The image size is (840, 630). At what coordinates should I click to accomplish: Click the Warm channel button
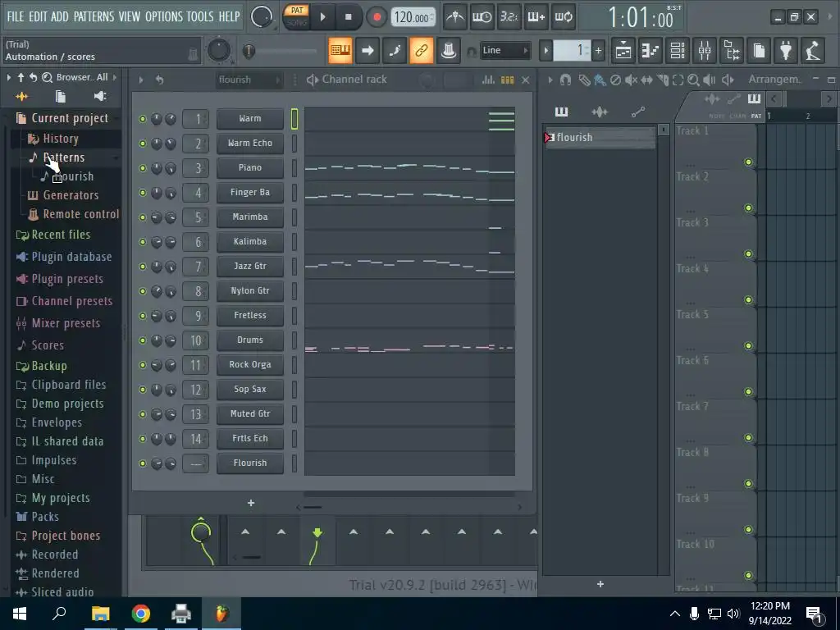point(250,118)
